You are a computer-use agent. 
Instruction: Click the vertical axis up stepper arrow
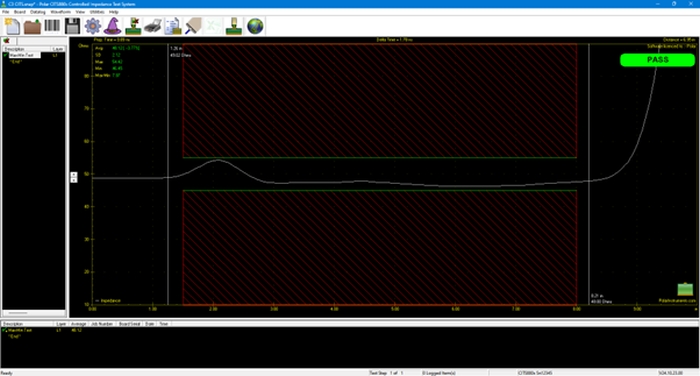pyautogui.click(x=74, y=175)
